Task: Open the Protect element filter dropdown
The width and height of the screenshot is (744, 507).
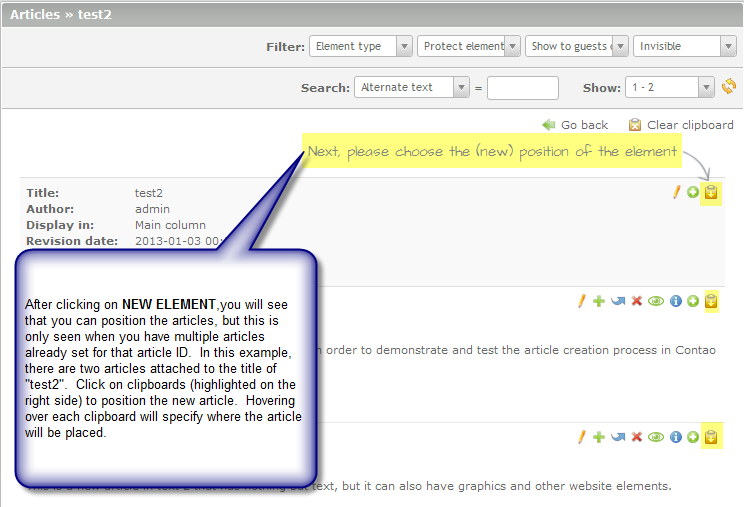Action: [x=469, y=46]
